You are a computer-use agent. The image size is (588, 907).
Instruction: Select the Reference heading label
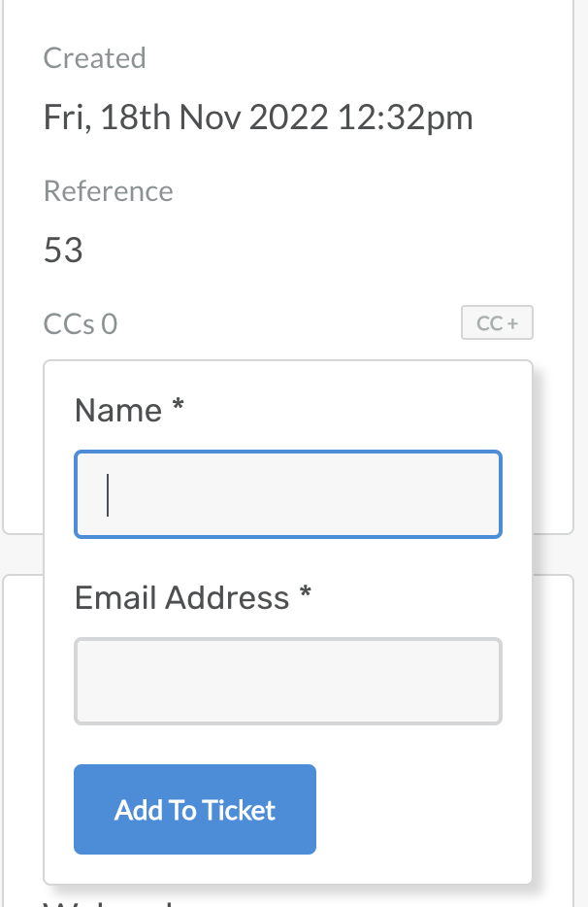108,191
